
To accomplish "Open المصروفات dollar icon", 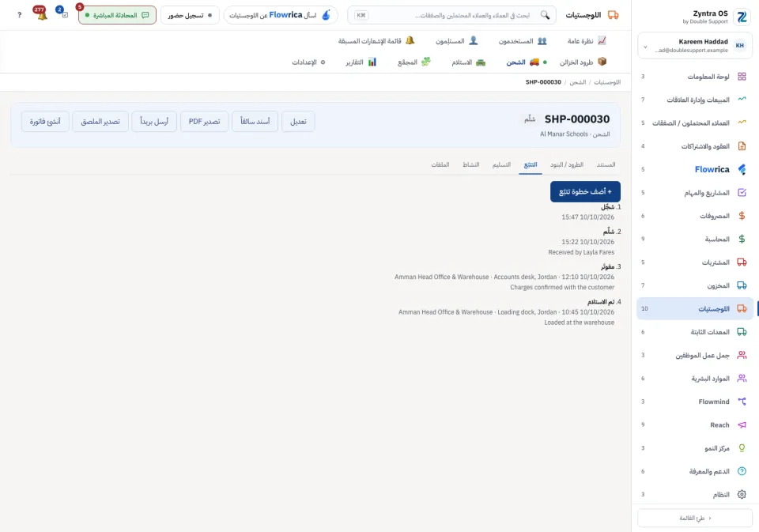I will point(742,216).
